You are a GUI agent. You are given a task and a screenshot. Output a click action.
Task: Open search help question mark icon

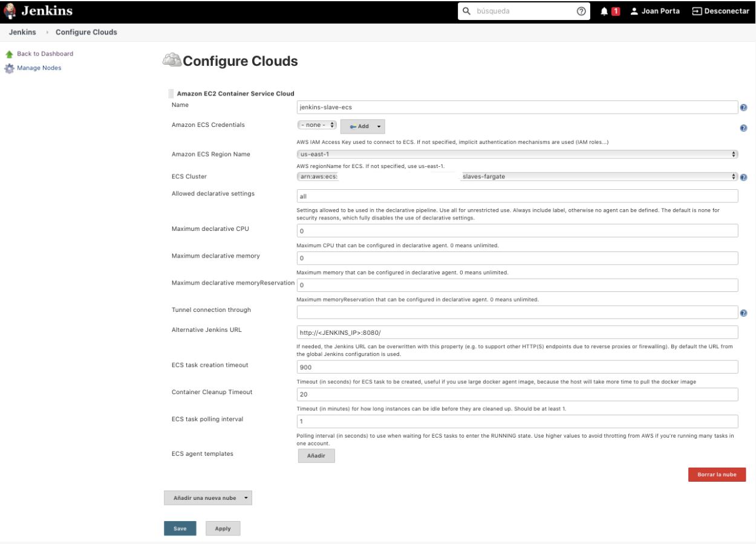click(x=581, y=11)
